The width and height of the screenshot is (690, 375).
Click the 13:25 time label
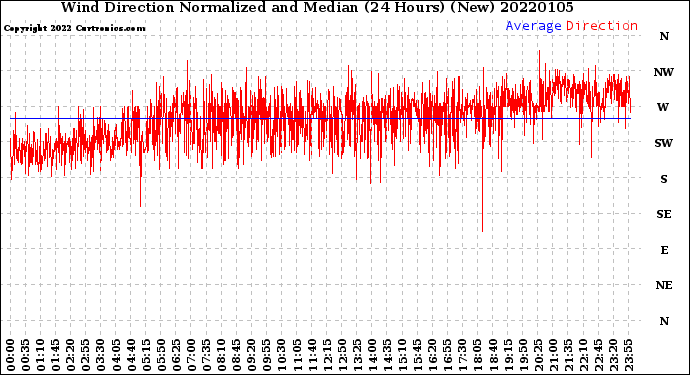point(357,355)
